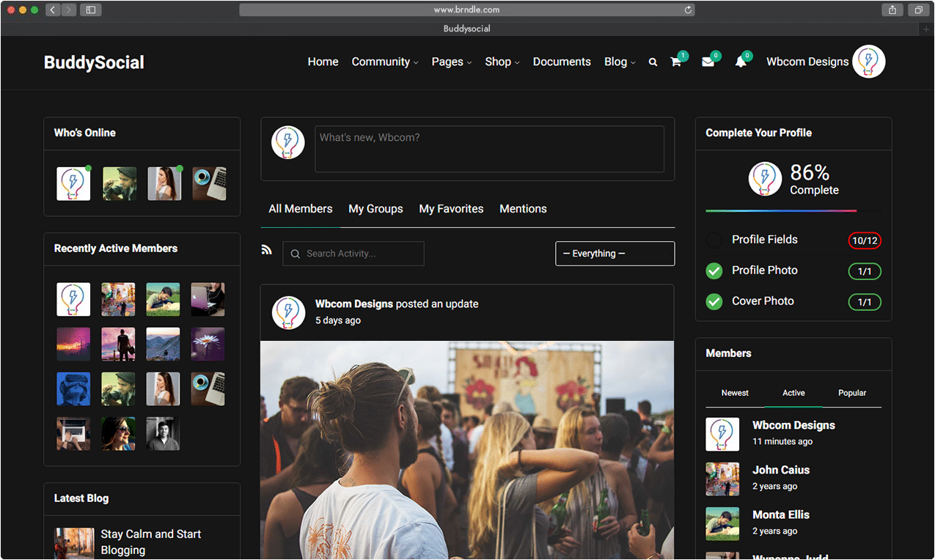Click the RSS feed icon
The width and height of the screenshot is (935, 560).
coord(267,250)
